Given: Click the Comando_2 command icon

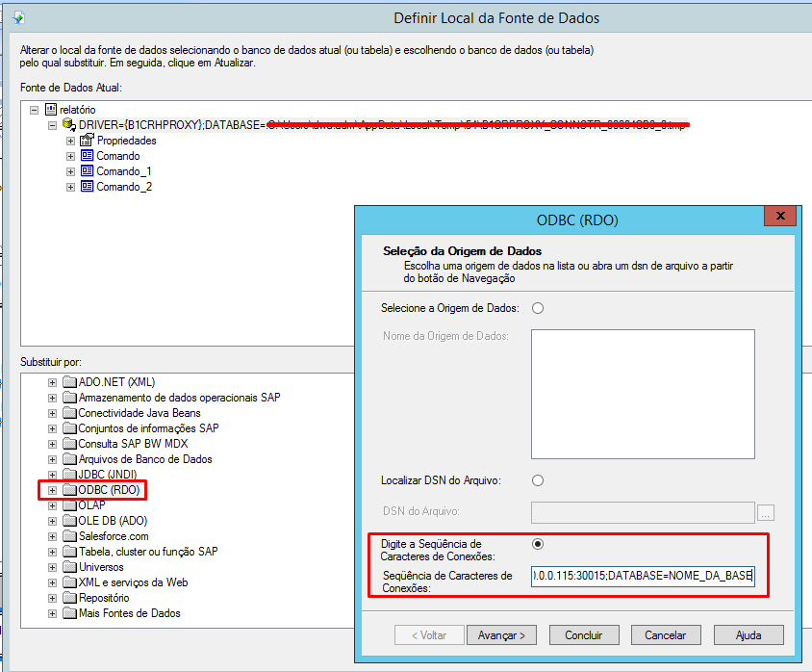Looking at the screenshot, I should pos(87,187).
